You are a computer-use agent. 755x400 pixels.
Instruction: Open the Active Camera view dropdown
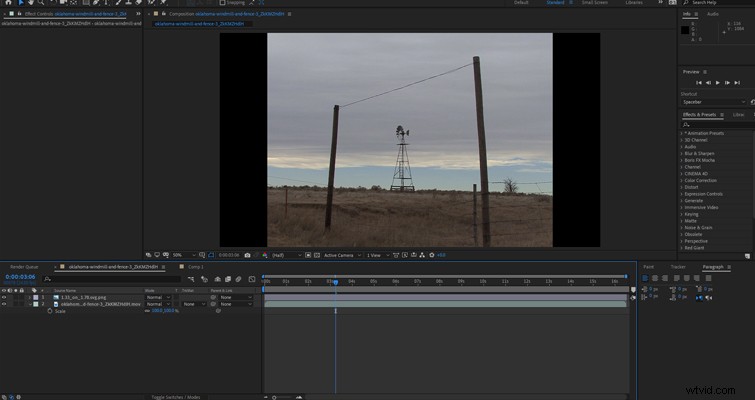coord(342,255)
